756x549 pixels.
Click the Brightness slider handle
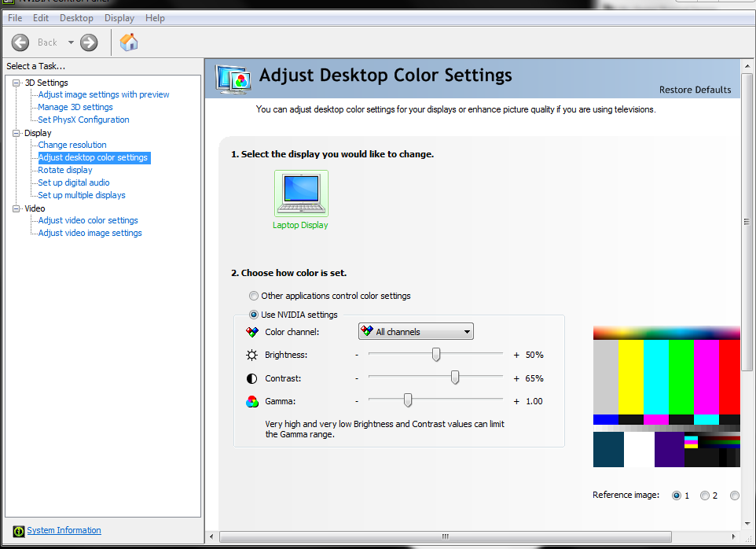(436, 355)
